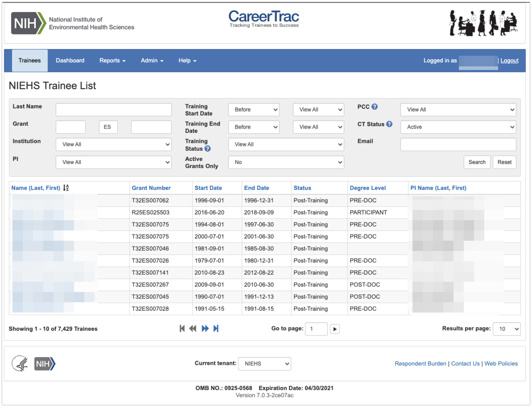The height and width of the screenshot is (407, 532).
Task: Jump to the last page of results
Action: click(216, 329)
